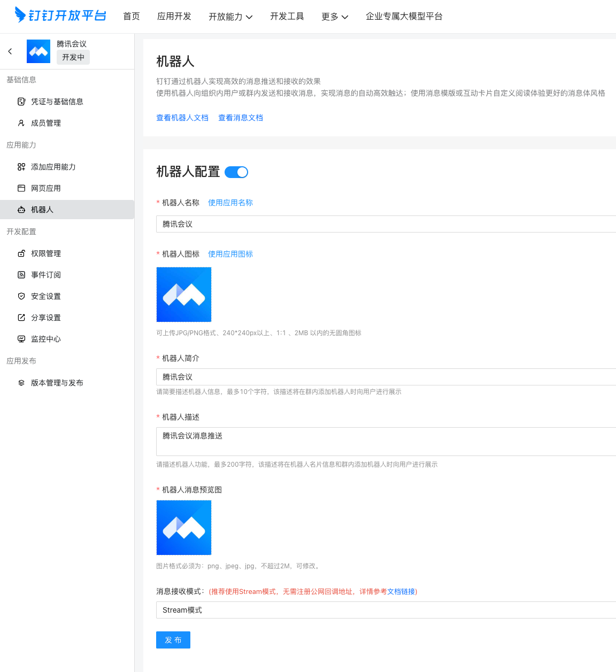This screenshot has width=616, height=672.
Task: Expand the 开放能力 dropdown menu
Action: pyautogui.click(x=230, y=17)
